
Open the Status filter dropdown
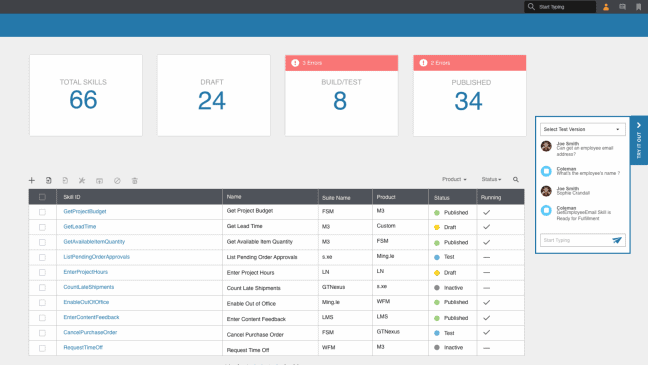[491, 179]
